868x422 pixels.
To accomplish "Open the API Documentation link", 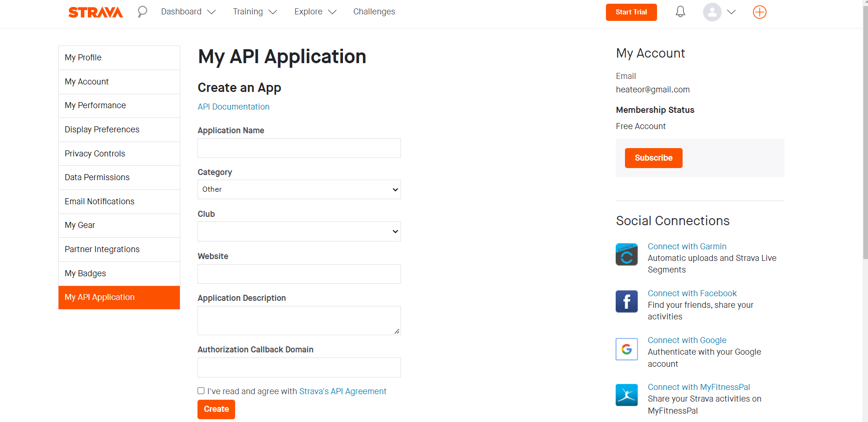I will (x=233, y=107).
